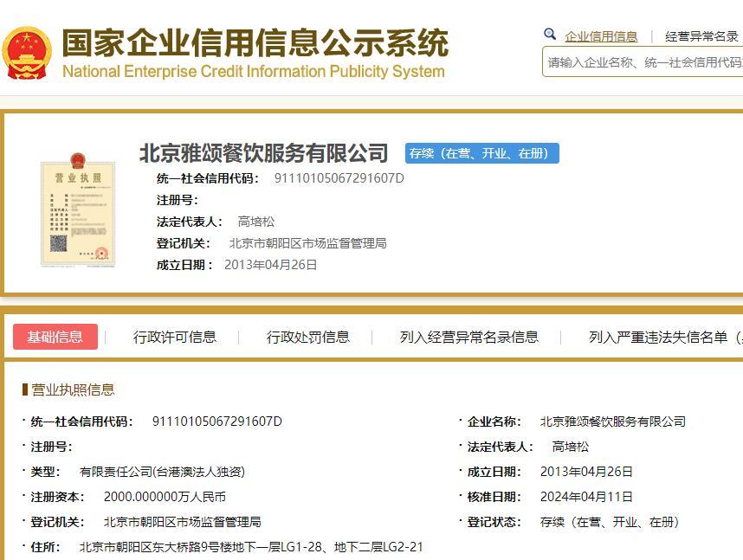Click license section 成立日期 value 2013年04月26日
Image resolution: width=743 pixels, height=560 pixels.
[x=586, y=472]
